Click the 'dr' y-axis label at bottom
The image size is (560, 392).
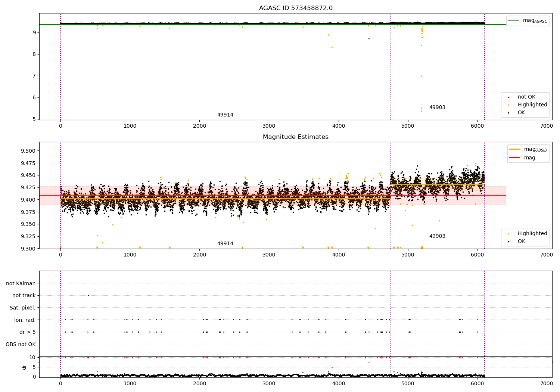[x=24, y=367]
